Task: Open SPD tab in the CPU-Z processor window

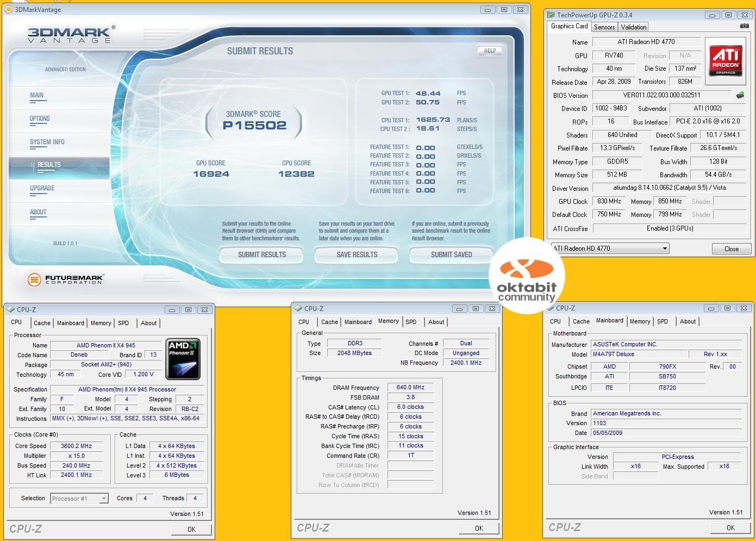Action: point(123,323)
